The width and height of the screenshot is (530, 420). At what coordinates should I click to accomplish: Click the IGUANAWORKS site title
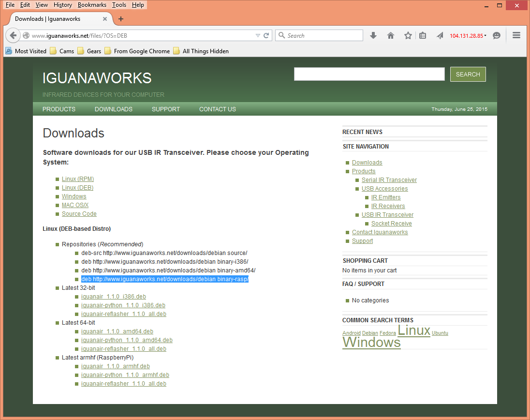(x=97, y=78)
